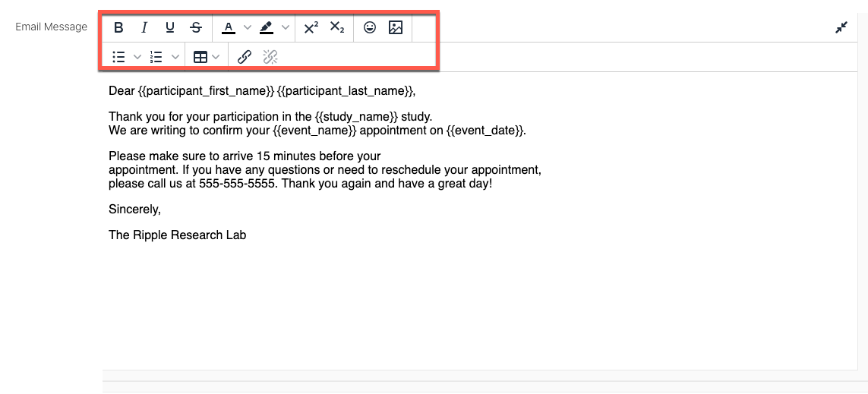The image size is (868, 394).
Task: Remove link with unlink icon
Action: tap(270, 57)
